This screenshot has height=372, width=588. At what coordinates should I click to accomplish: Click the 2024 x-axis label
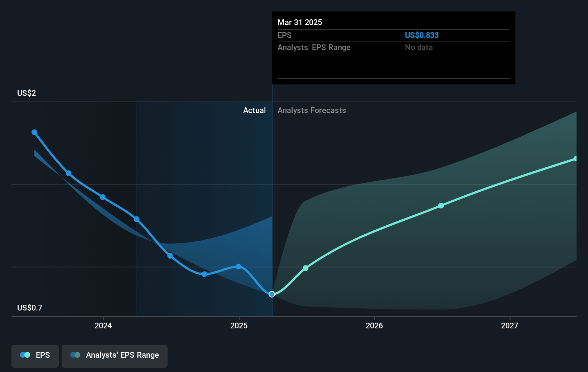pos(103,325)
